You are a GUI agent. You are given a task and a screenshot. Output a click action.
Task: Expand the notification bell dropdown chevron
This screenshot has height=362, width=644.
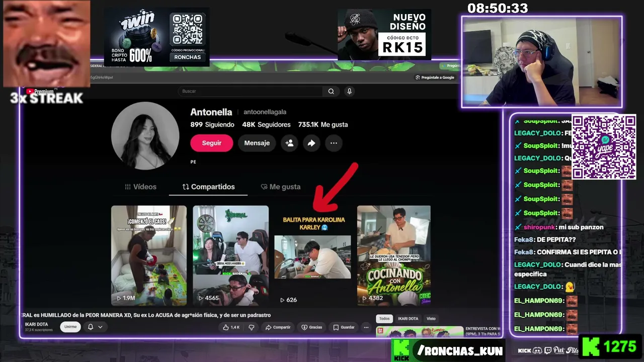[x=100, y=327]
